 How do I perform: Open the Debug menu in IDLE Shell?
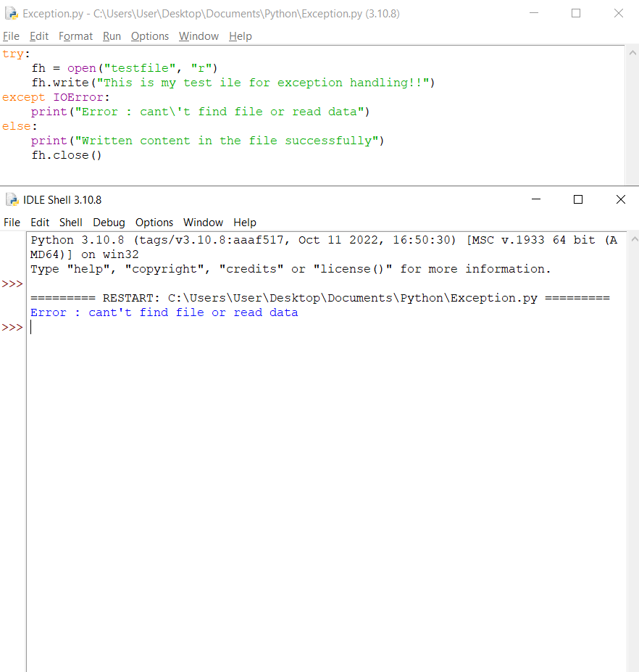[109, 223]
